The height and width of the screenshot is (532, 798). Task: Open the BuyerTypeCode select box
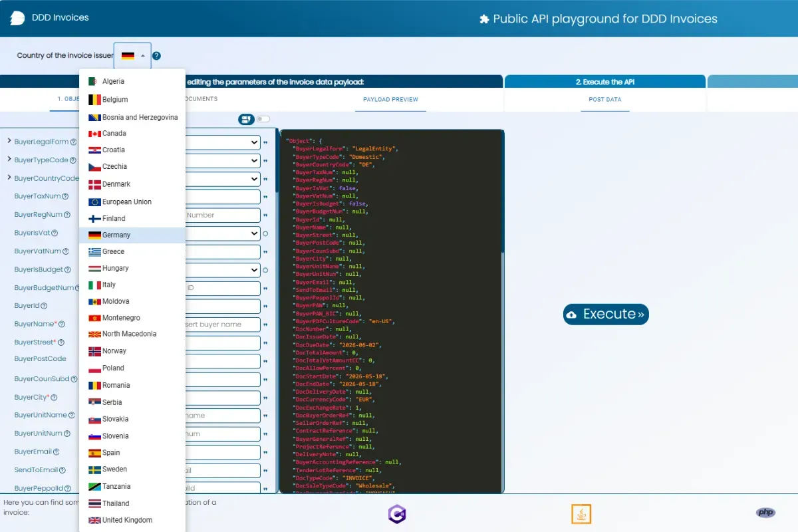click(223, 160)
